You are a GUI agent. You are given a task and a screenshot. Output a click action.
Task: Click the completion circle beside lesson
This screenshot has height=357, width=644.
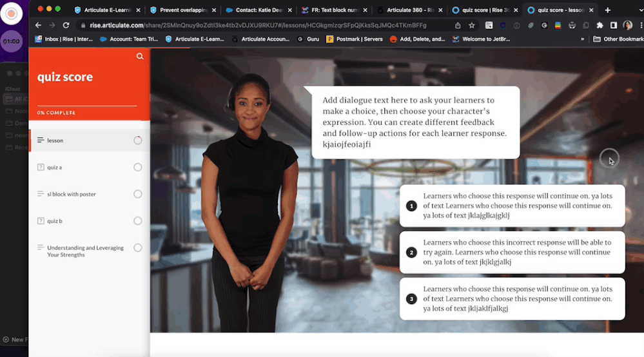coord(137,140)
